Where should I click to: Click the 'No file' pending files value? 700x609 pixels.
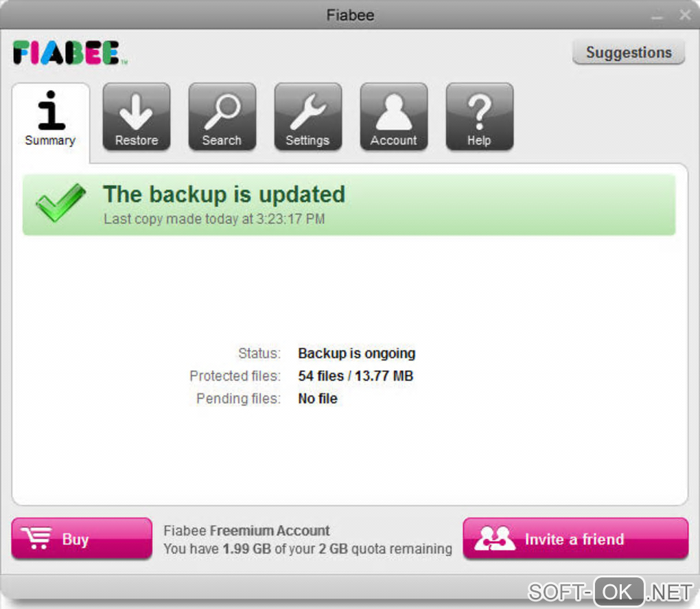318,398
